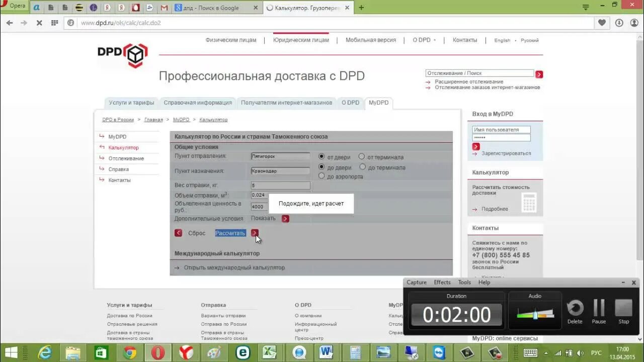This screenshot has height=362, width=644.
Task: Open Word from taskbar
Action: [327, 352]
